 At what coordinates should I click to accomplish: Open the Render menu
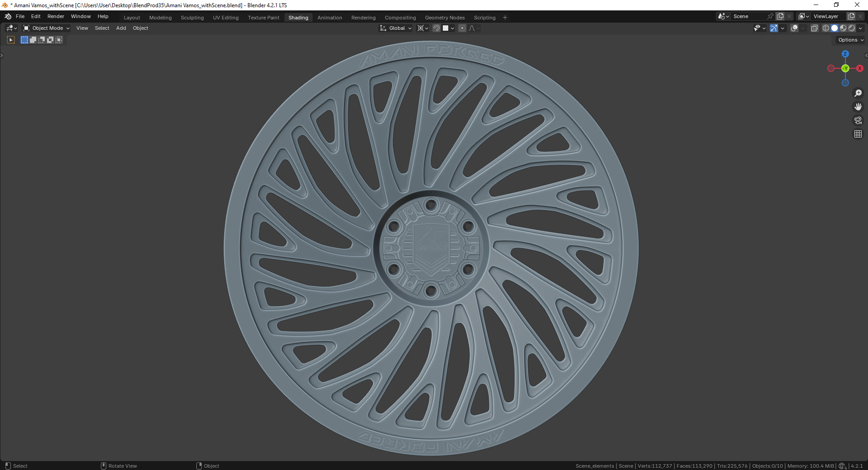coord(56,16)
